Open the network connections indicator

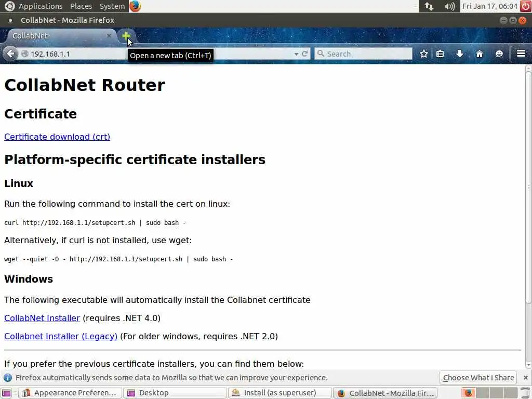tap(429, 6)
